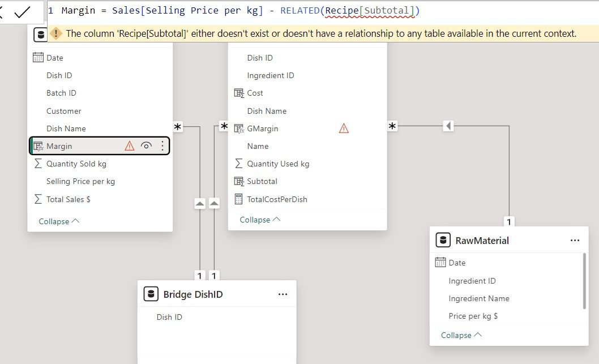Open more options for RawMaterial table
This screenshot has width=599, height=364.
click(x=575, y=240)
